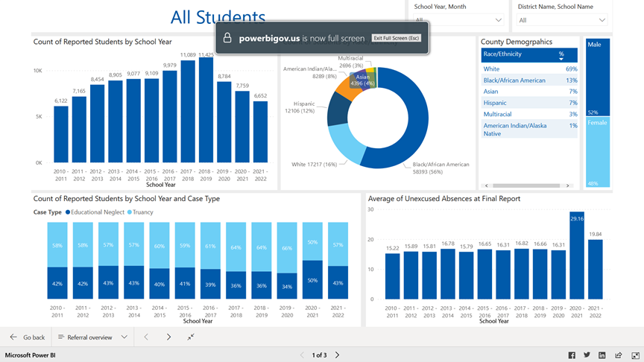Share report on Twitter

[x=587, y=355]
